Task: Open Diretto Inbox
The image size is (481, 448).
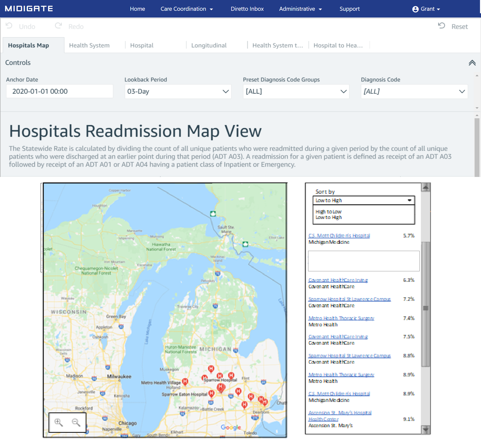Action: click(247, 9)
